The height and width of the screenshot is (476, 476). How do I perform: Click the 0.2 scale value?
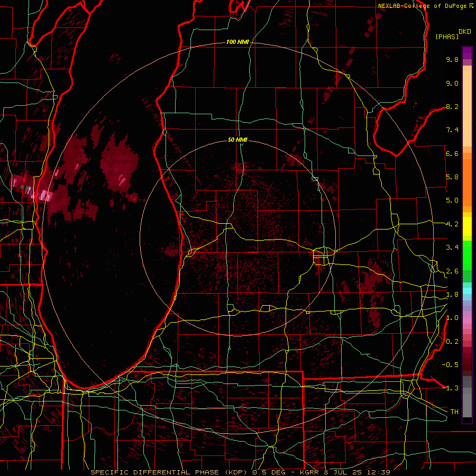pyautogui.click(x=452, y=342)
